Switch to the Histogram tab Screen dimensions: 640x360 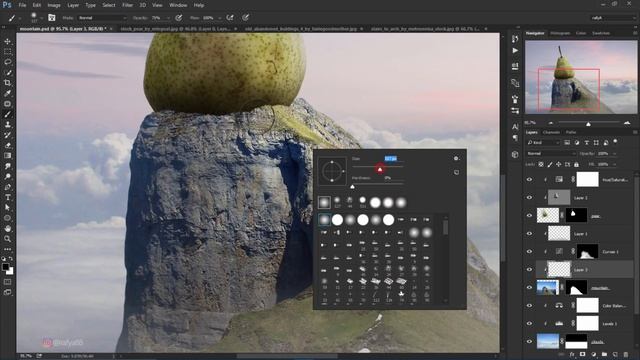pyautogui.click(x=560, y=33)
